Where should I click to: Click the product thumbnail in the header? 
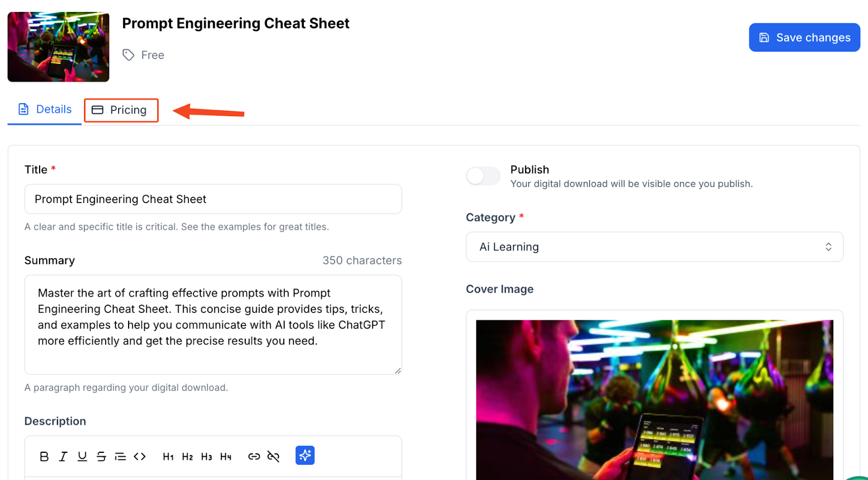pyautogui.click(x=59, y=47)
